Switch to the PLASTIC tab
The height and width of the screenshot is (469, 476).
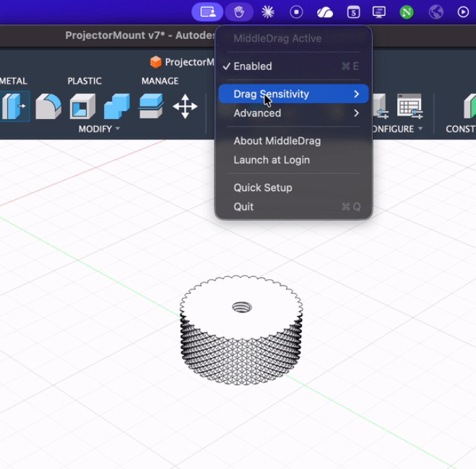[85, 81]
